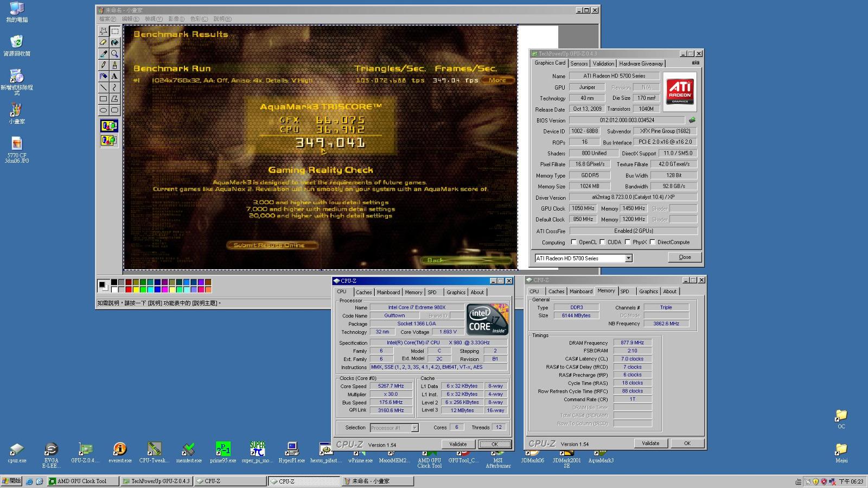Select the Pencil tool in Paint

click(103, 65)
